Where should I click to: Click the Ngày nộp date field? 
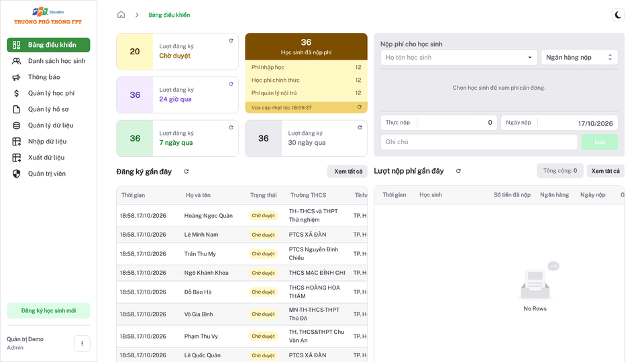tap(559, 123)
